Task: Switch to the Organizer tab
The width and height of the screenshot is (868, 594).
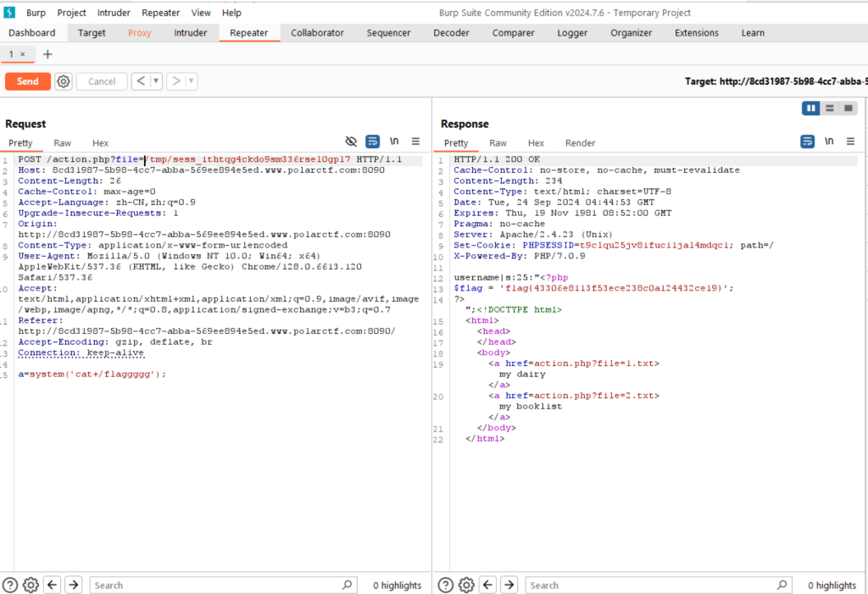Action: tap(631, 33)
